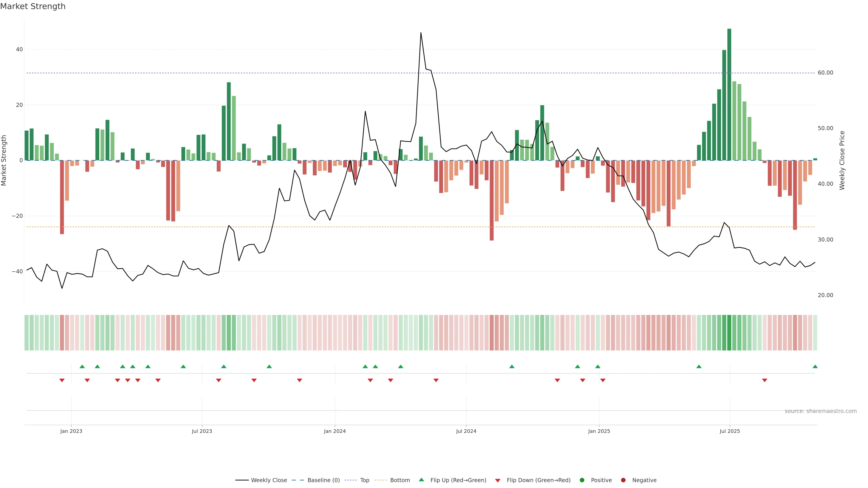The image size is (868, 488).
Task: Click red Flip Down triangle in legend
Action: pos(498,480)
